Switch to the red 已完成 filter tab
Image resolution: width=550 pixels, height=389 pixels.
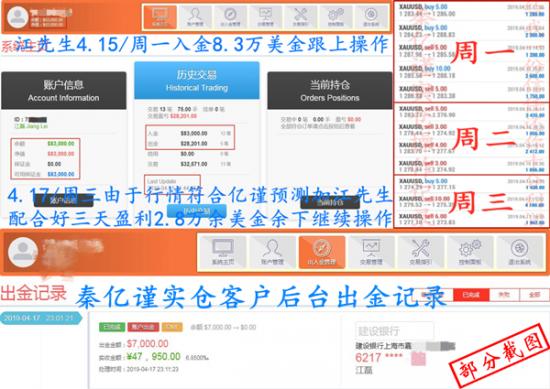coord(471,295)
